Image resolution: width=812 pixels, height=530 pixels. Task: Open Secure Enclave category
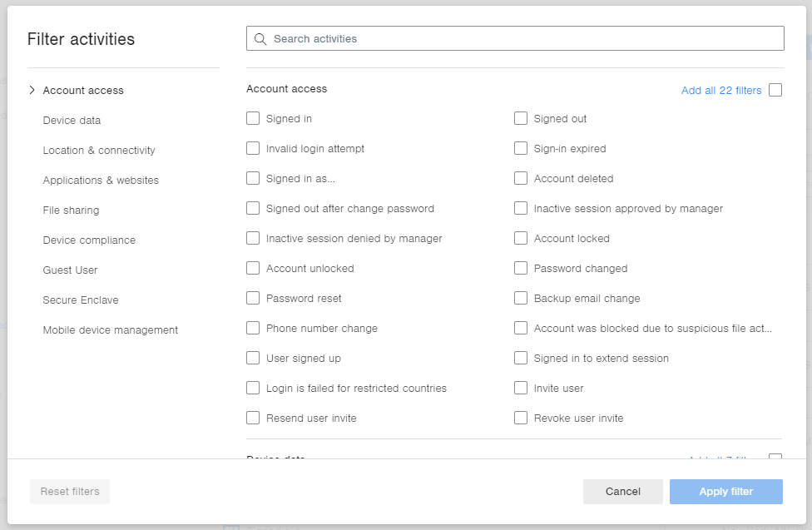click(80, 300)
